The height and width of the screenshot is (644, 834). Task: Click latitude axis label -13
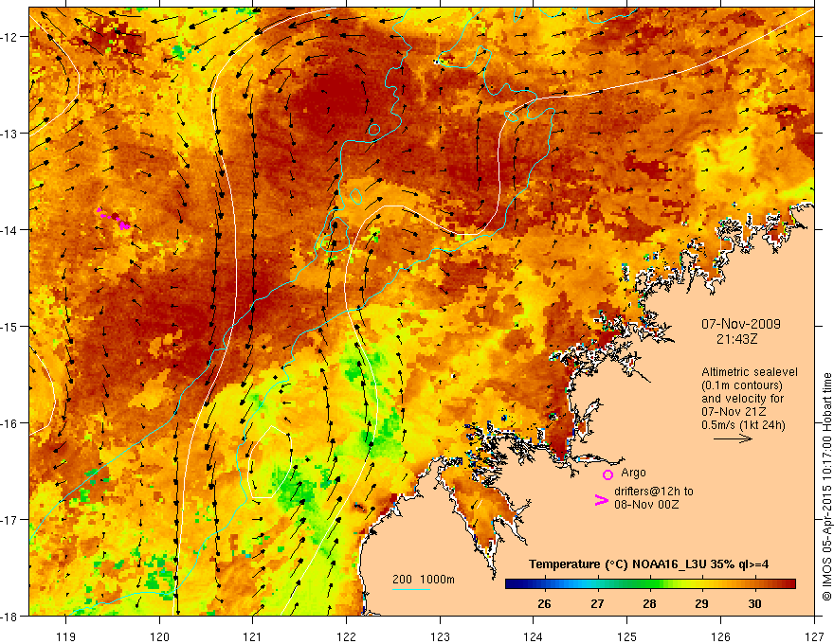pyautogui.click(x=9, y=134)
